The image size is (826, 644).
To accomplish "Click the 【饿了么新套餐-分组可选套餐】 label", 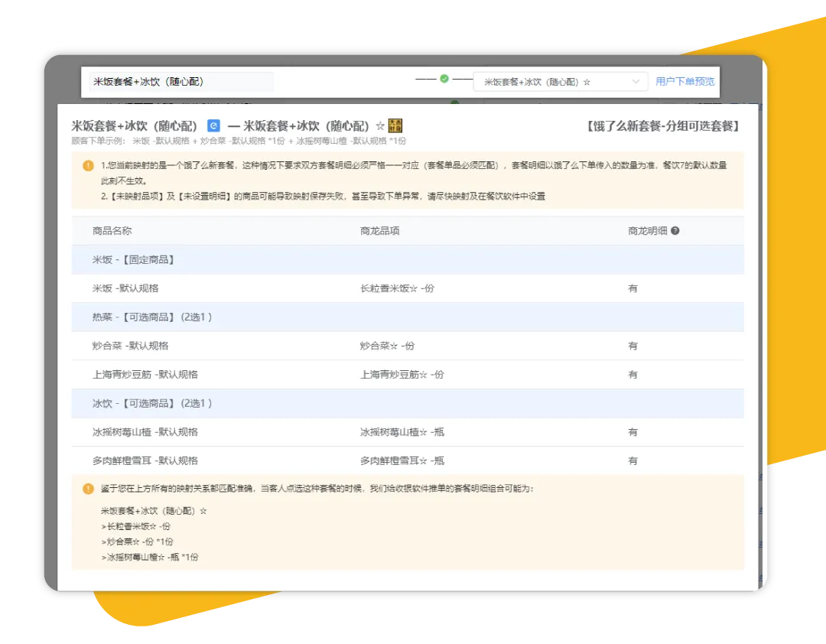I will 663,126.
